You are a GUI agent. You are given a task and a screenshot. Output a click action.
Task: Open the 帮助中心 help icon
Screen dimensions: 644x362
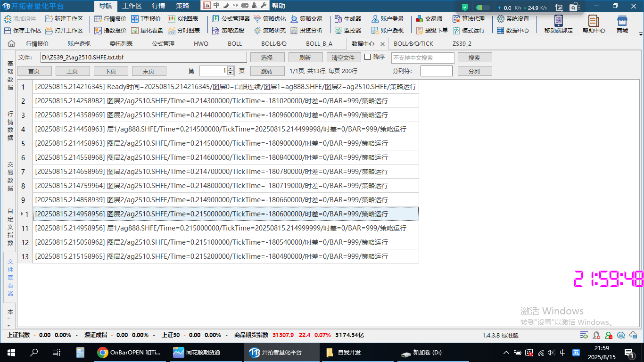[594, 21]
